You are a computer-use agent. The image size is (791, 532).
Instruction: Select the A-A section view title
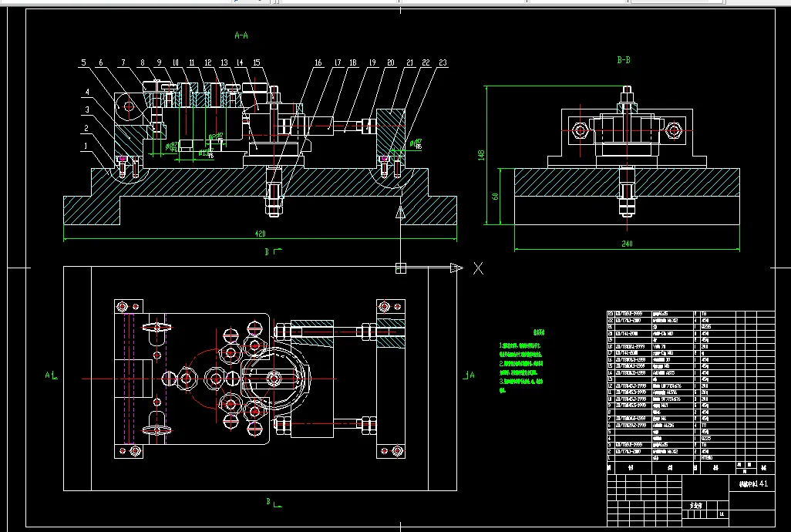(x=241, y=35)
